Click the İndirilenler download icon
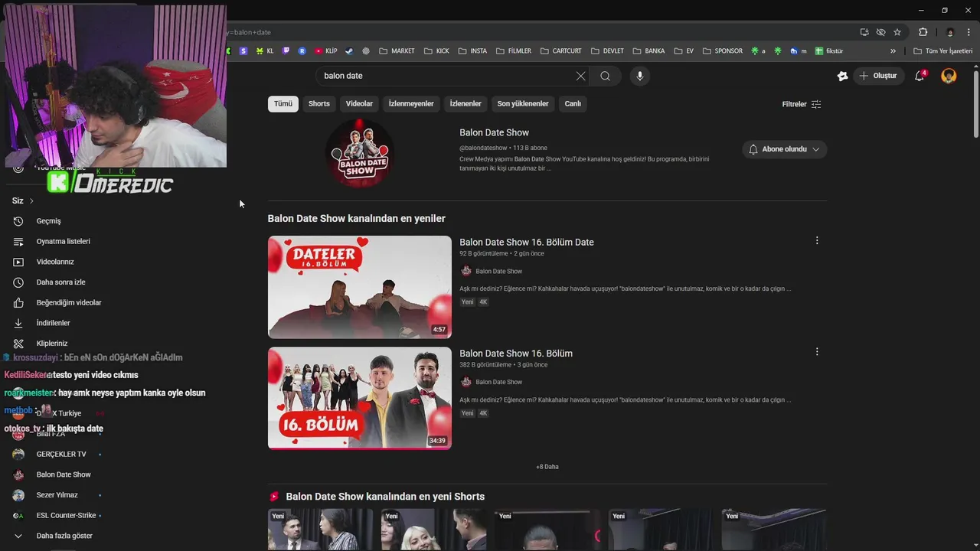This screenshot has height=551, width=980. 18,323
